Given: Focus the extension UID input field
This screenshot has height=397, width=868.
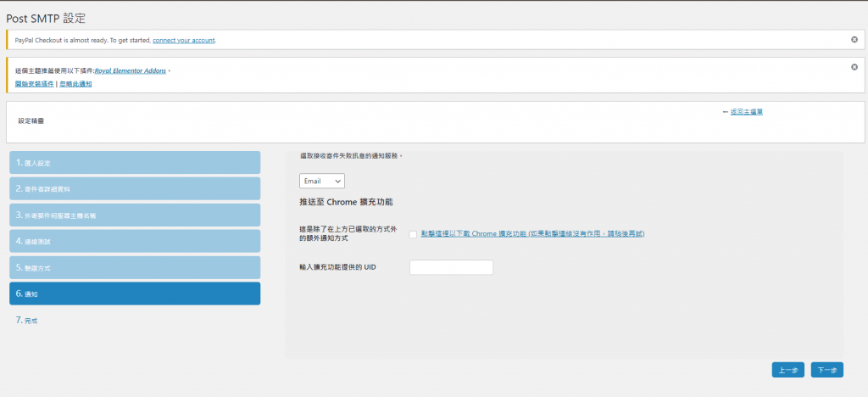Looking at the screenshot, I should point(451,267).
